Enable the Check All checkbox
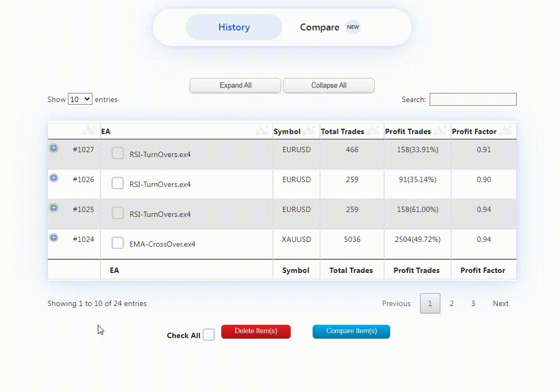The width and height of the screenshot is (559, 392). point(209,334)
